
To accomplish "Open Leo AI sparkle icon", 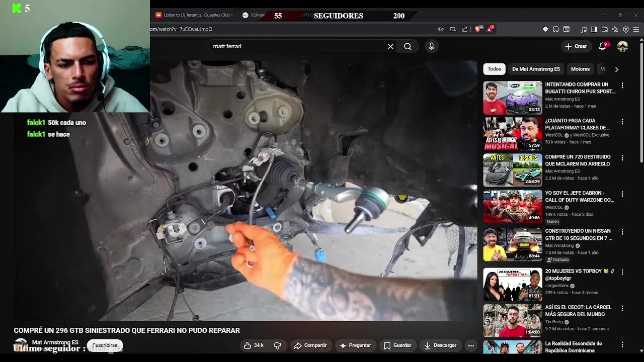I will (615, 29).
